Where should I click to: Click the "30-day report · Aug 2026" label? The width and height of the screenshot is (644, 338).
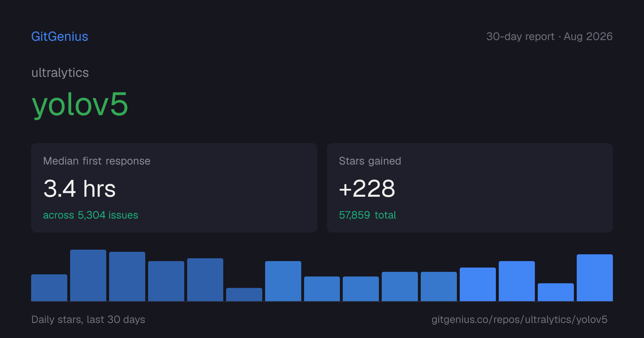550,36
